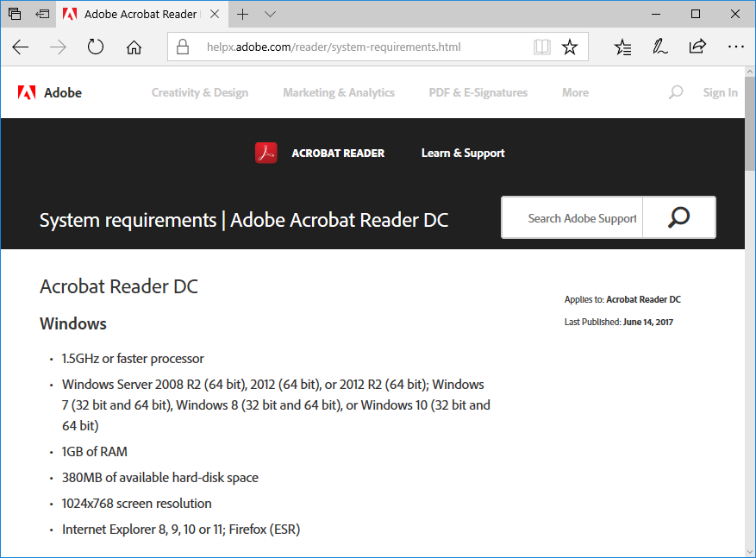Click '1GB of RAM' list item

click(95, 451)
